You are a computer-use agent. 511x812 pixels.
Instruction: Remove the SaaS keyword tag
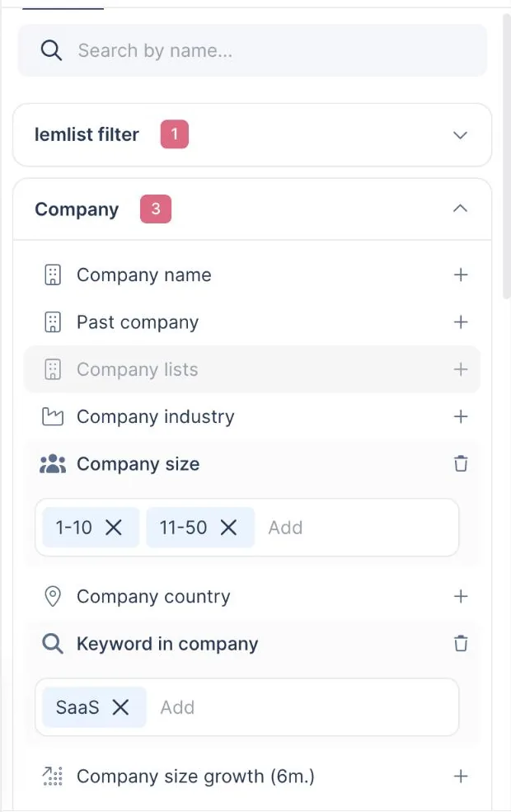pyautogui.click(x=120, y=706)
